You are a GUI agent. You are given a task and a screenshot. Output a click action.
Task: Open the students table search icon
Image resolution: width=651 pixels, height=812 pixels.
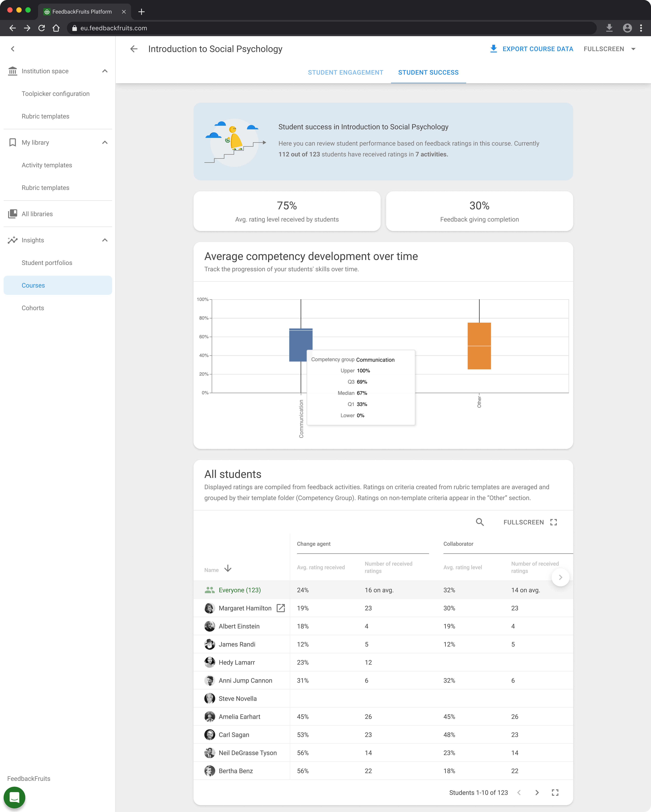click(x=480, y=522)
